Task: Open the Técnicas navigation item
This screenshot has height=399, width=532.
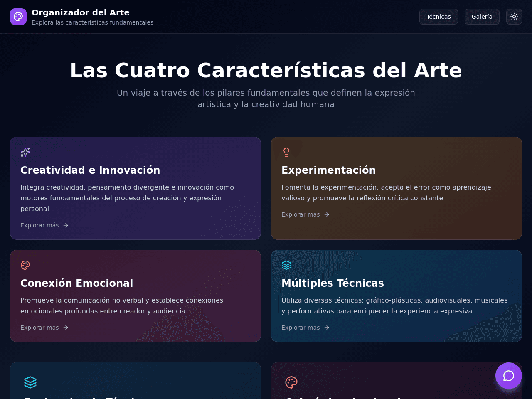Action: point(438,17)
